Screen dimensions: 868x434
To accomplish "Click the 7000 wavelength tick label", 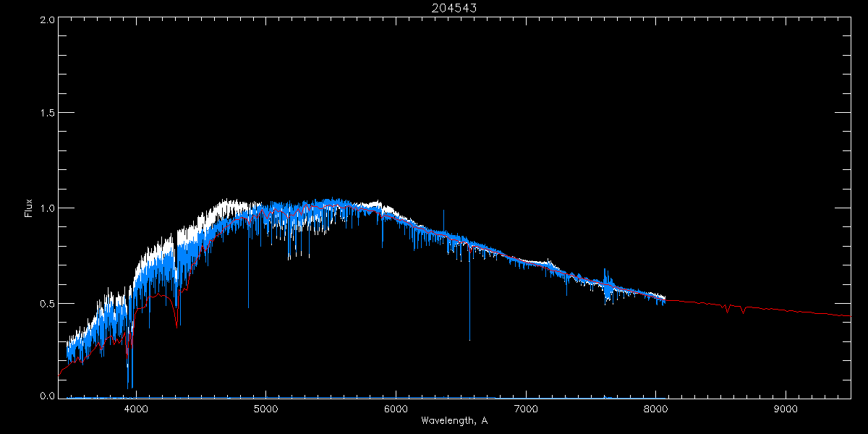I will [x=526, y=409].
